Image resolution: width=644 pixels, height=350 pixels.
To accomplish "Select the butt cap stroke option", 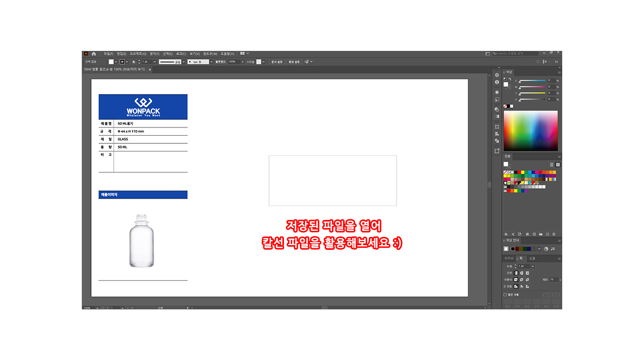I will click(516, 272).
